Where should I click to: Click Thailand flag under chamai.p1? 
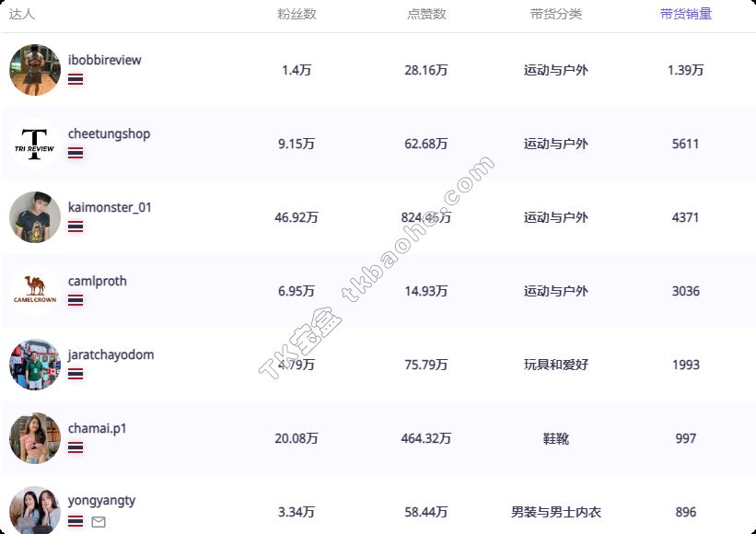(76, 447)
